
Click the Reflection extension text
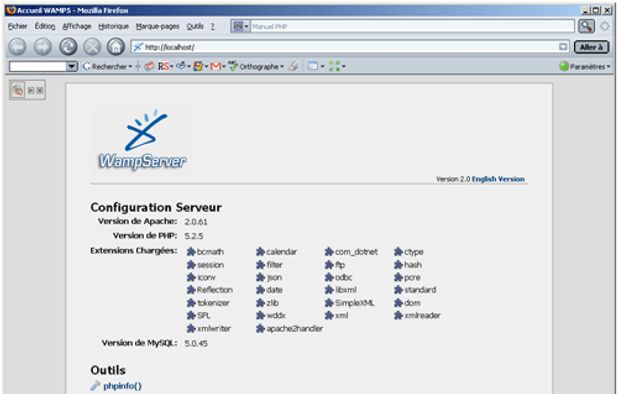pyautogui.click(x=215, y=290)
